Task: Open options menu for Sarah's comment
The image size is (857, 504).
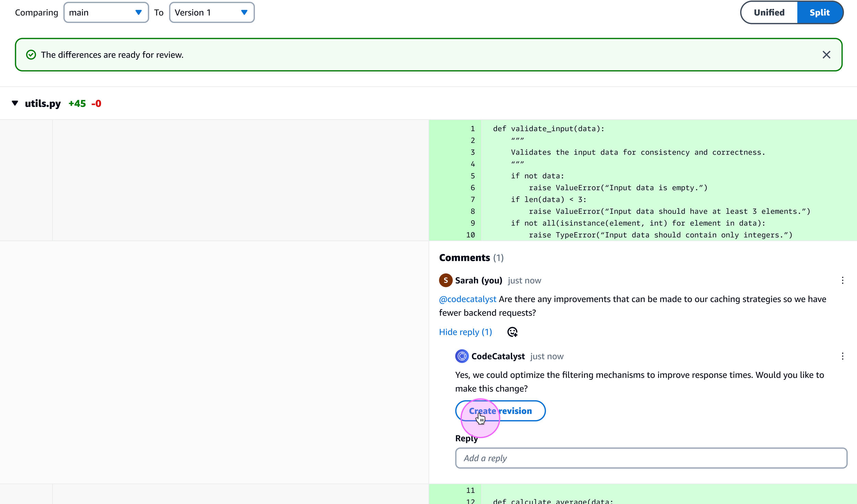Action: click(842, 280)
